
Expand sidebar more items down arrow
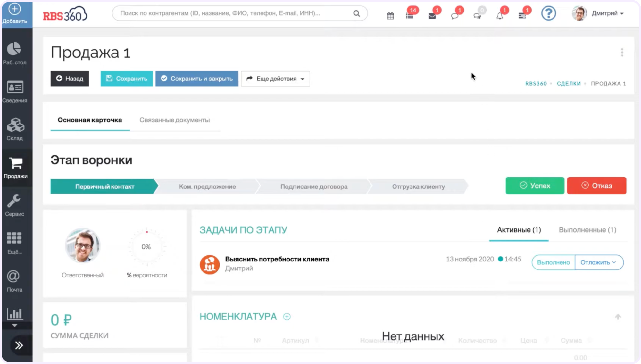pos(15,325)
